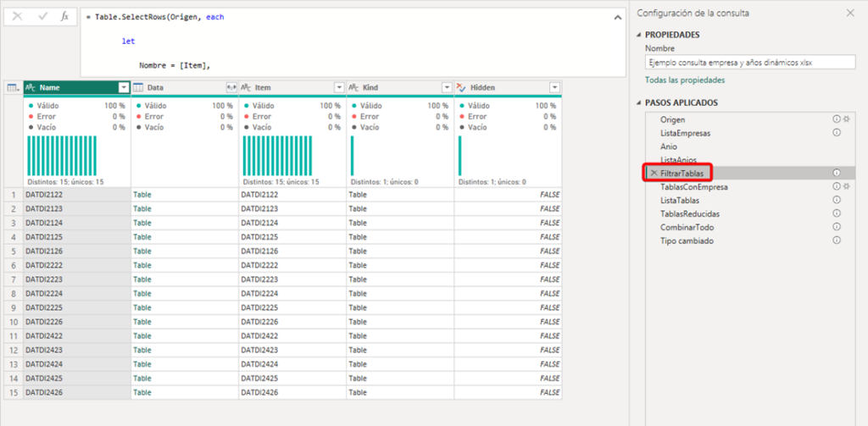
Task: Click the Data column expand icon
Action: 231,87
